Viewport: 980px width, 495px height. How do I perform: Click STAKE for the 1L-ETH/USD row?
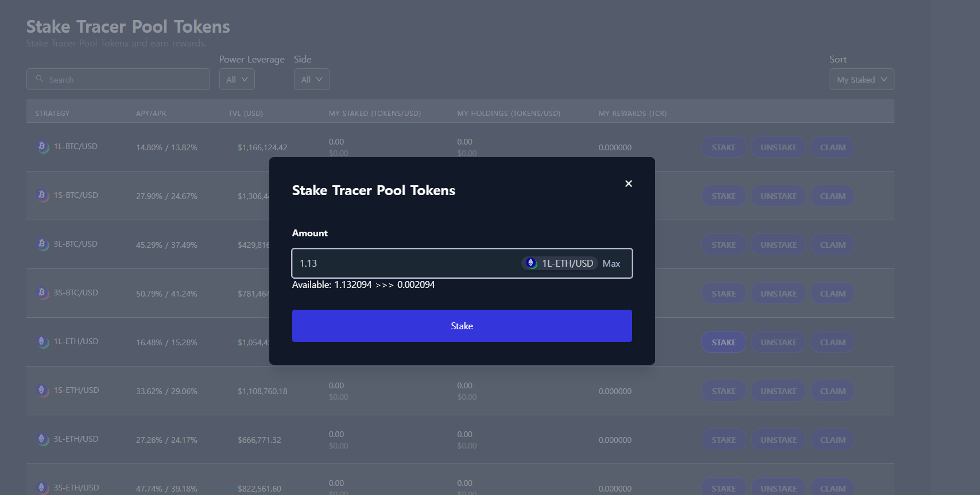(724, 342)
